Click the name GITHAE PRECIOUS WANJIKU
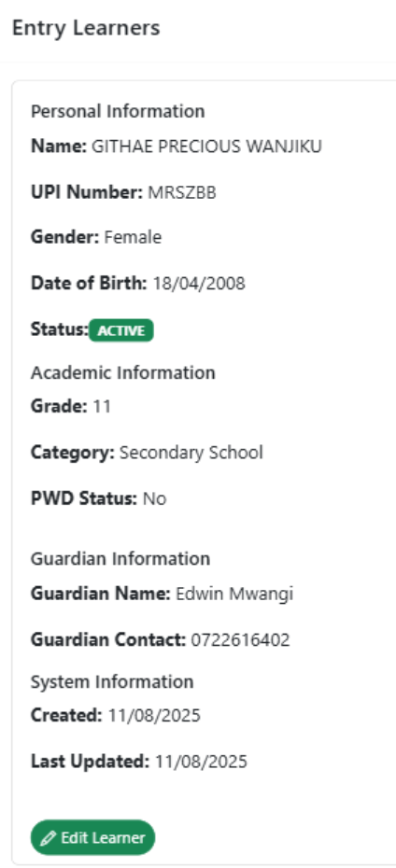 click(x=206, y=147)
